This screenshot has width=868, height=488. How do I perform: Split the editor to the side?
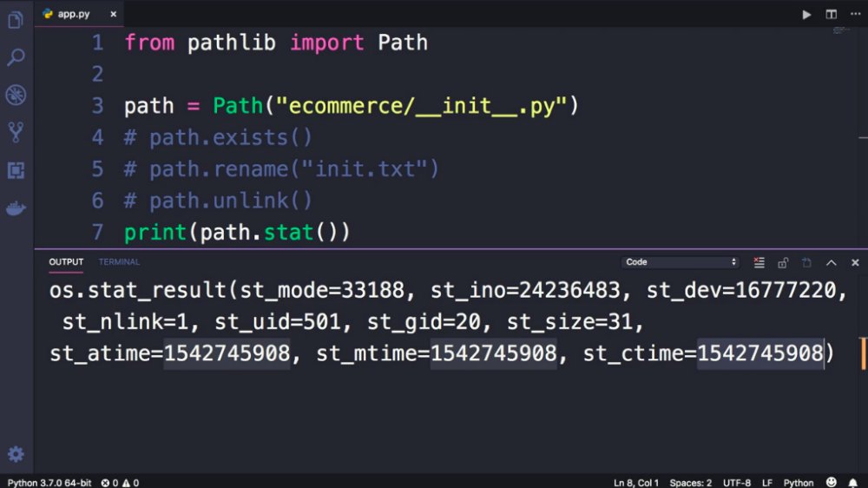coord(831,15)
